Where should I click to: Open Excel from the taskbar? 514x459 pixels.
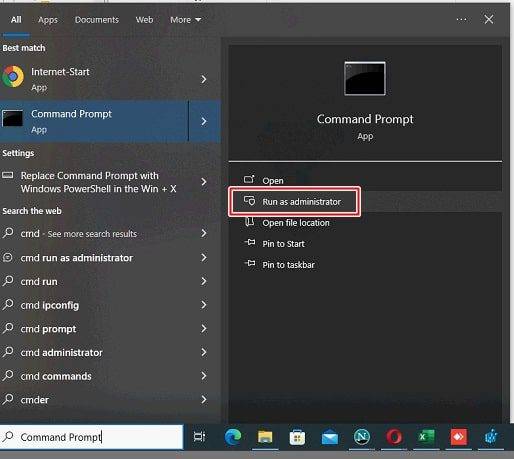click(426, 437)
